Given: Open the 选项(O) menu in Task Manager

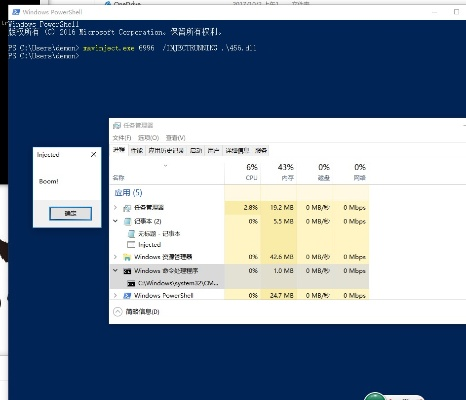Looking at the screenshot, I should click(x=148, y=138).
